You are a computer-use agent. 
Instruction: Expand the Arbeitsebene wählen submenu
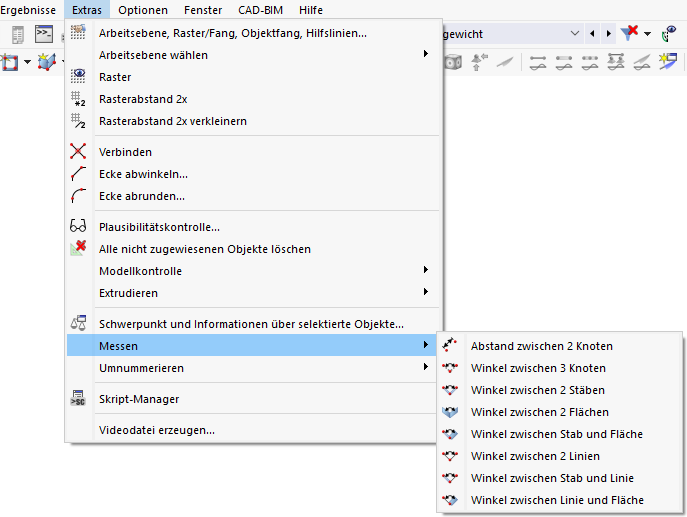[253, 55]
